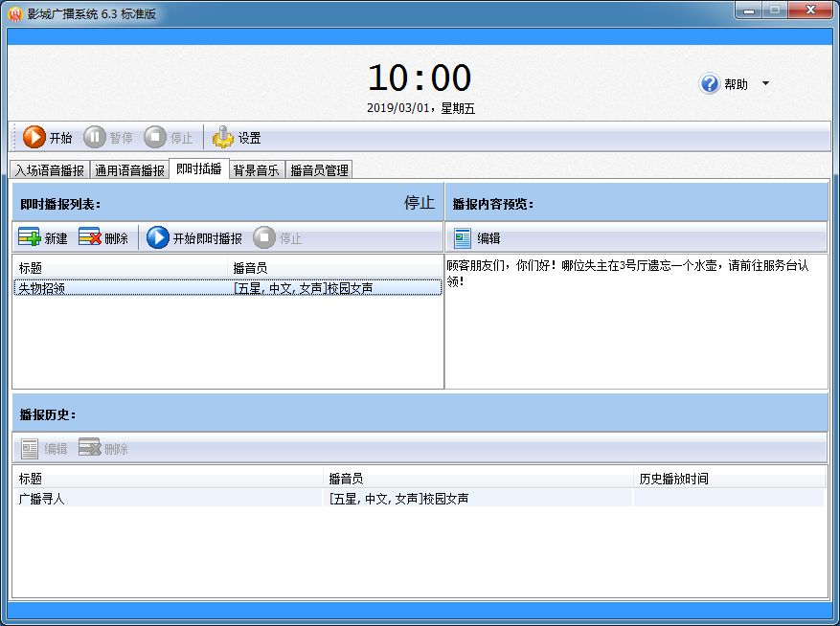This screenshot has width=840, height=626.
Task: Click the 停止 stop icon in main toolbar
Action: [x=155, y=138]
